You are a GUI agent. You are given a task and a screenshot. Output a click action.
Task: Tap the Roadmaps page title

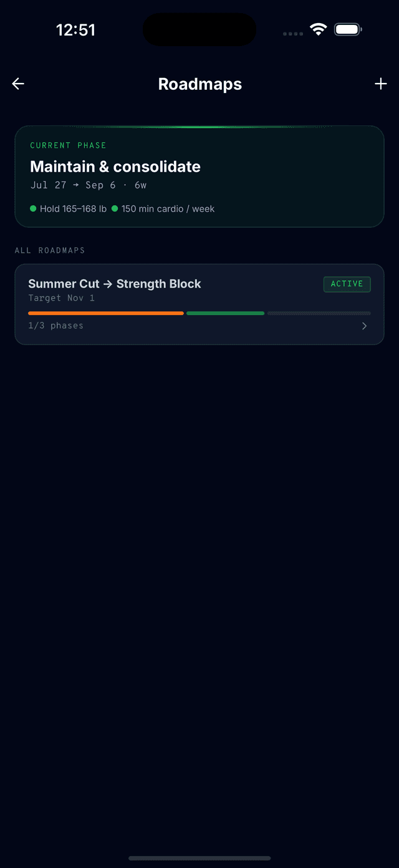tap(200, 84)
